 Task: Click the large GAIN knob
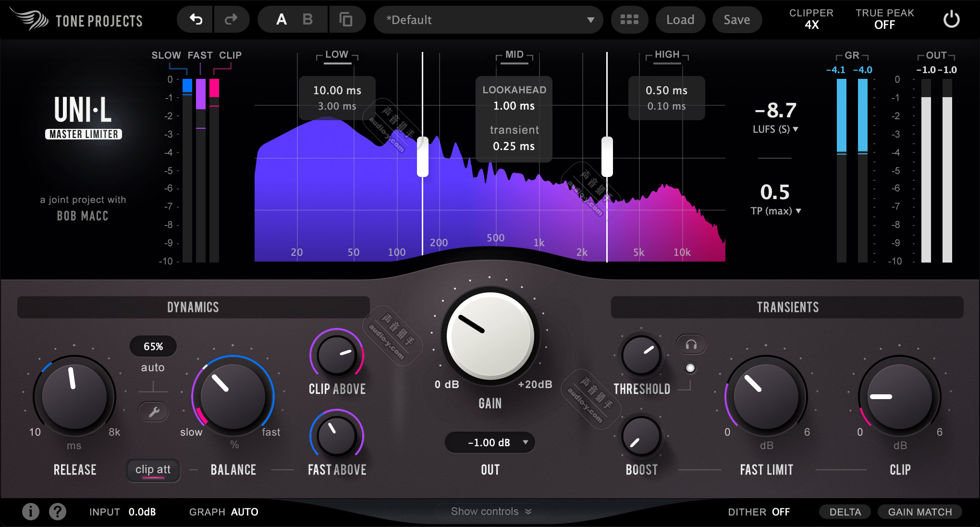point(490,336)
